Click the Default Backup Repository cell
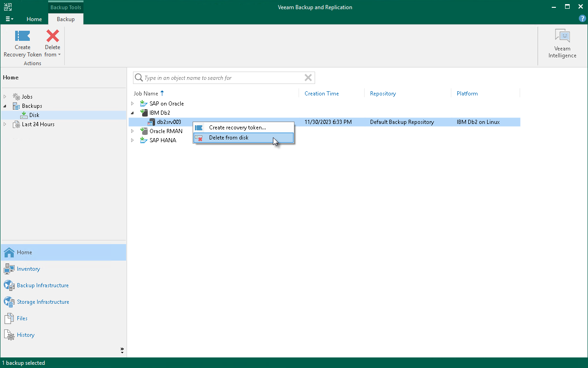 402,122
